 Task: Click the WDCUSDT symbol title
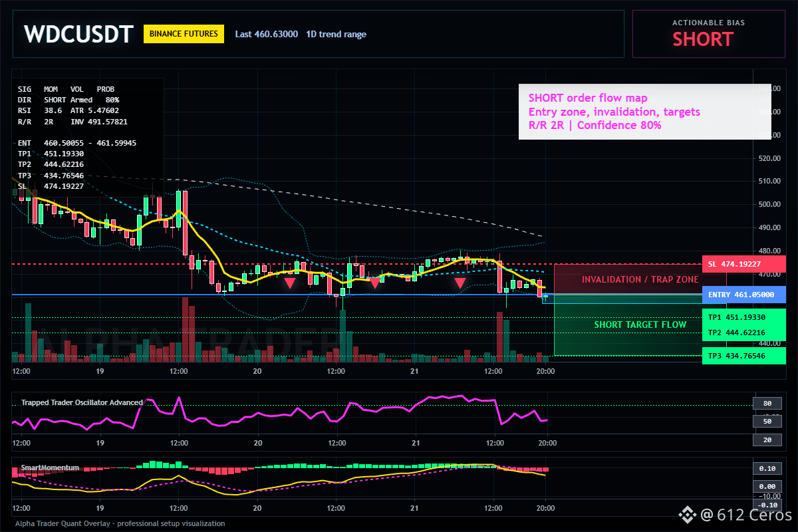(x=79, y=34)
